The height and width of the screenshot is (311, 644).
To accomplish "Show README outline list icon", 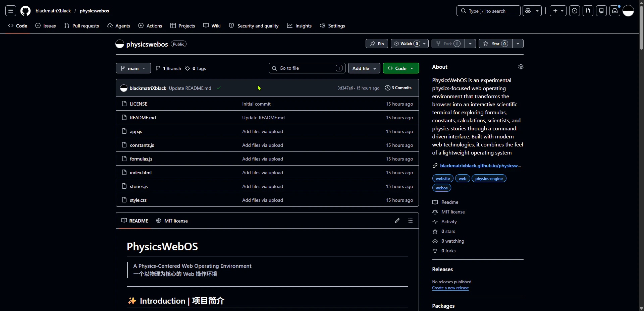I will pos(410,221).
